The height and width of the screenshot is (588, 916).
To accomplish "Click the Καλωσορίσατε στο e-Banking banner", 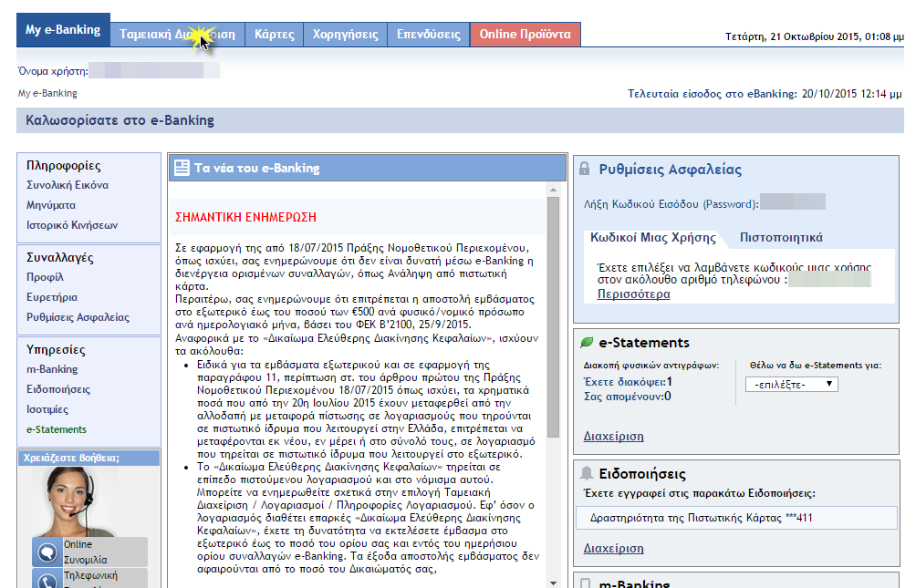I will tap(461, 120).
